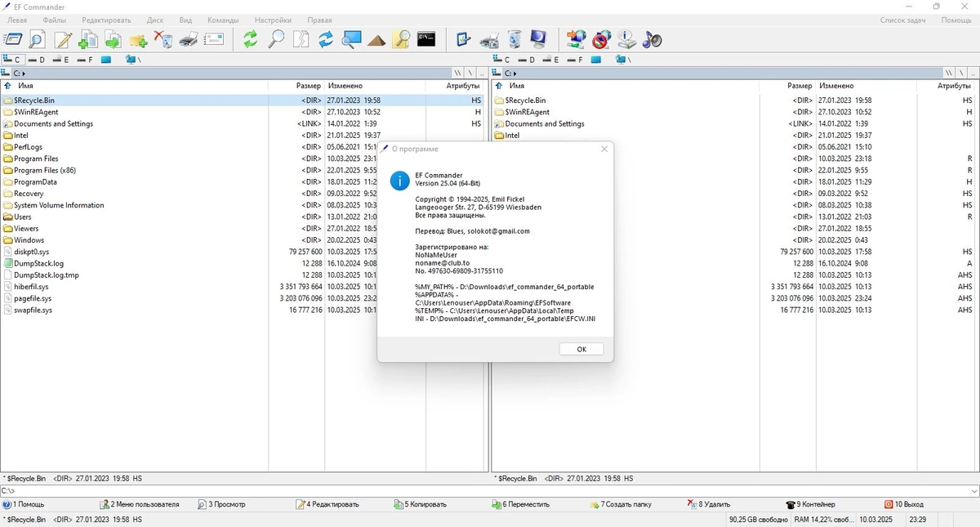Viewport: 980px width, 527px height.
Task: Click the 3 Просмотр function key button
Action: [222, 504]
